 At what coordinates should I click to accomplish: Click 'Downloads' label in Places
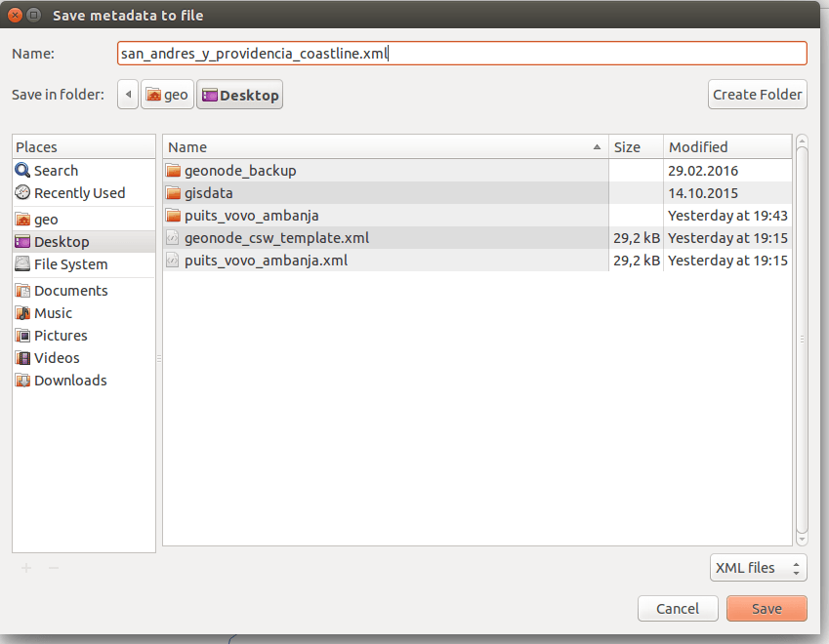[x=70, y=381]
